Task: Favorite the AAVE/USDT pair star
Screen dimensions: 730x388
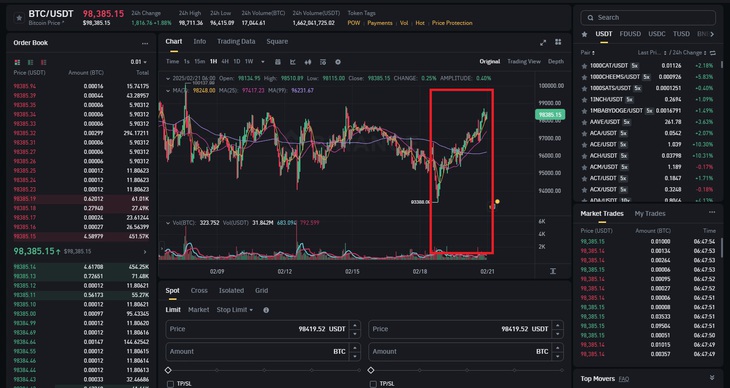Action: coord(584,122)
